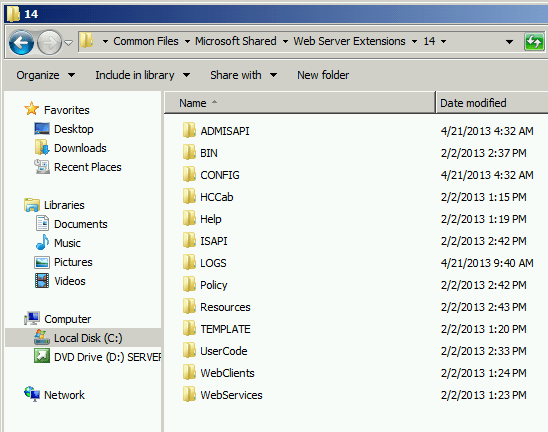The height and width of the screenshot is (432, 548).
Task: Open address bar previous locations dropdown
Action: [509, 42]
